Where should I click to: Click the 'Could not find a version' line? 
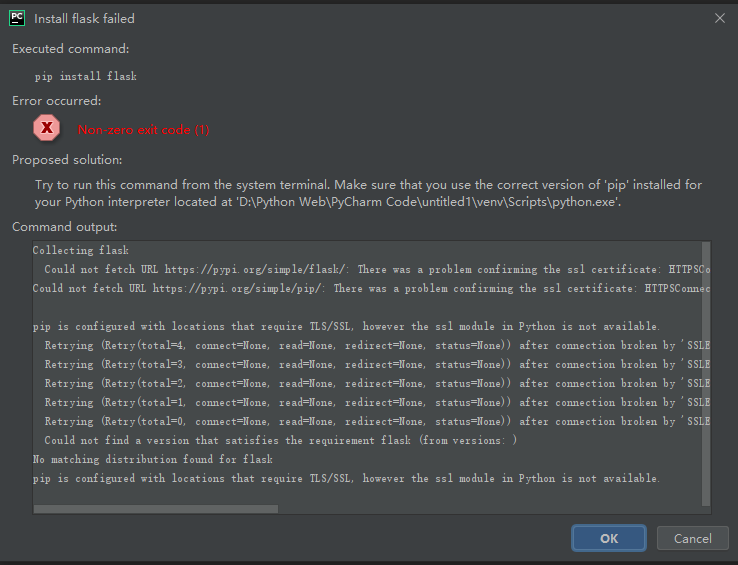(x=280, y=441)
